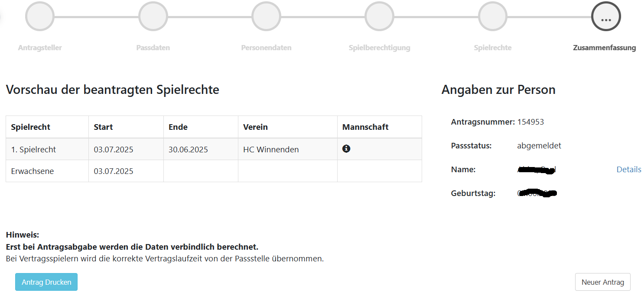Select the Spielrechte step circle
The height and width of the screenshot is (299, 644).
coord(492,17)
